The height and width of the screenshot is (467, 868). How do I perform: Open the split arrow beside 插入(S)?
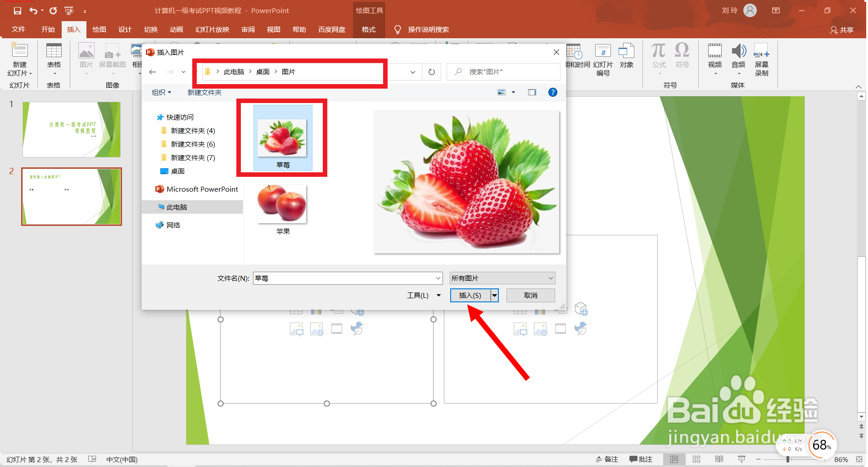click(x=494, y=296)
